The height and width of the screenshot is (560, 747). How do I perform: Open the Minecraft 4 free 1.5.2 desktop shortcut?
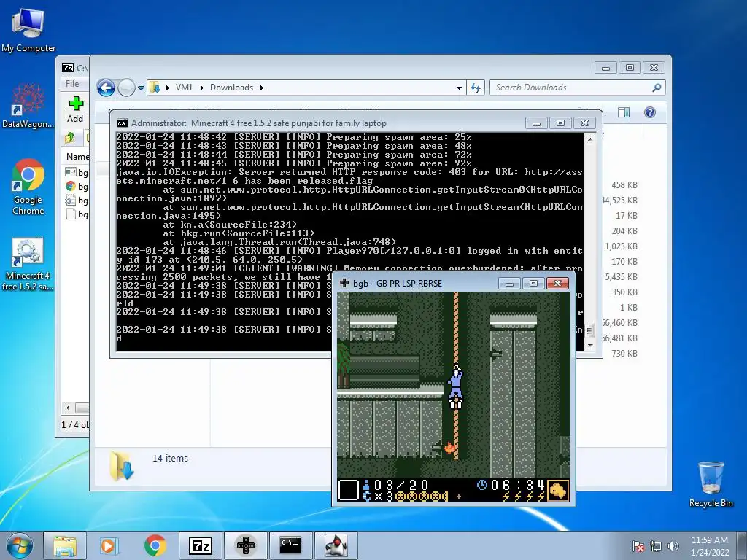coord(28,264)
